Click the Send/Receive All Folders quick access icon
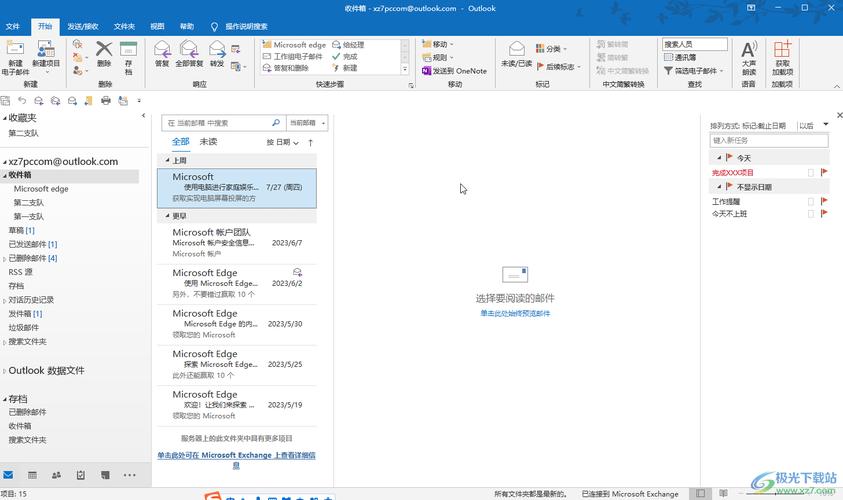The height and width of the screenshot is (500, 843). click(5, 100)
